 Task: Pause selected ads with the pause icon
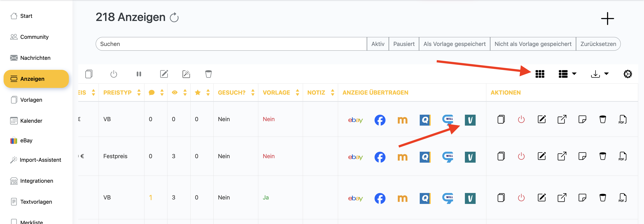coord(139,74)
